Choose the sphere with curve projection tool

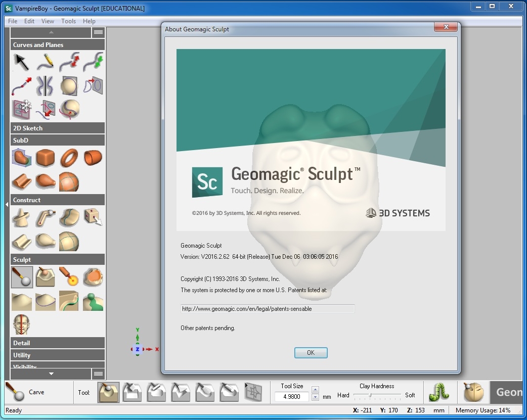(x=69, y=110)
